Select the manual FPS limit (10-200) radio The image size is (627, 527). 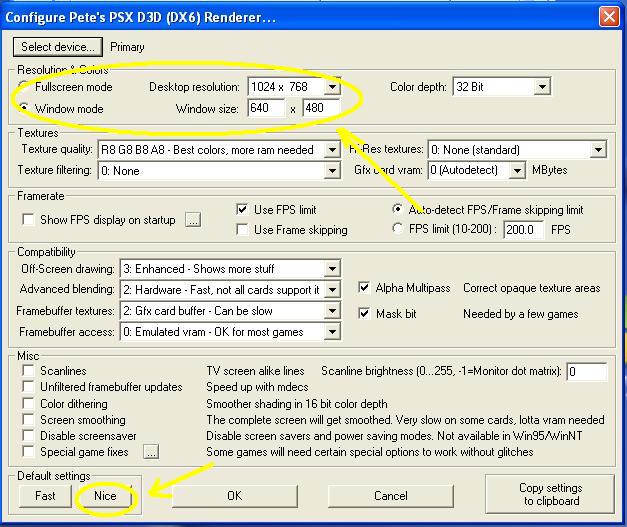[x=397, y=229]
